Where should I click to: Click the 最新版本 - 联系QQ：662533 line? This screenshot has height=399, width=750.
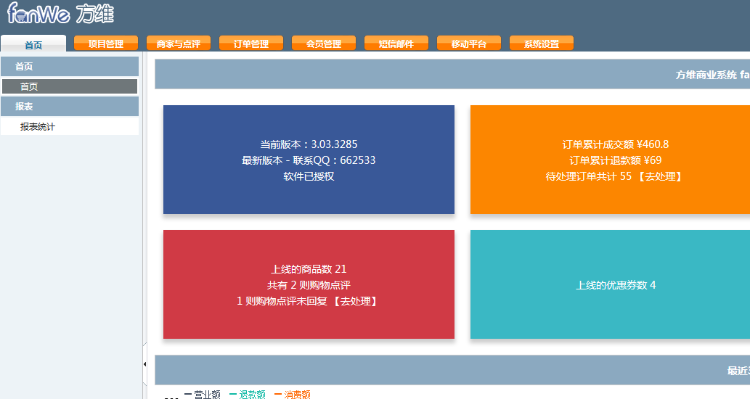pos(309,160)
